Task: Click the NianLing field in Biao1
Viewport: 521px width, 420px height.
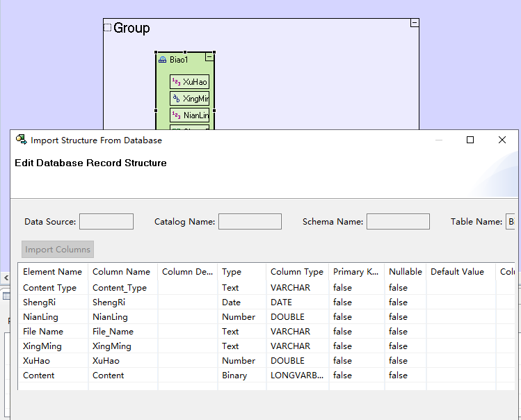Action: pyautogui.click(x=189, y=115)
